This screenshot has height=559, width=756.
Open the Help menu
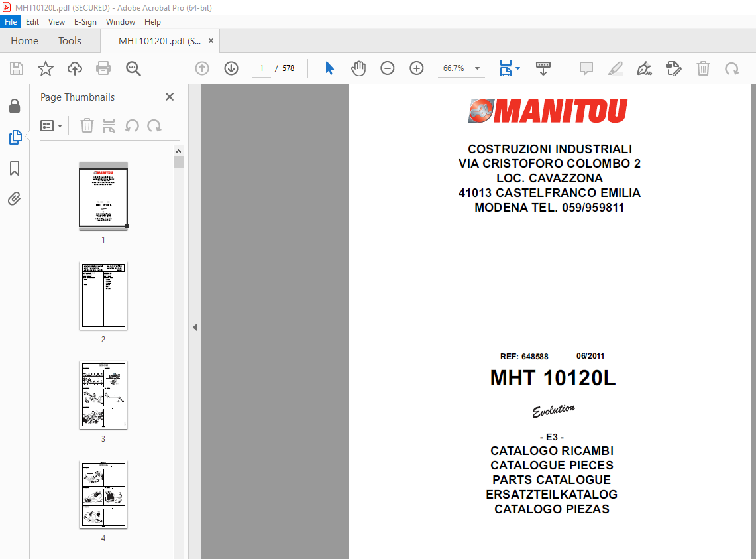pyautogui.click(x=152, y=22)
